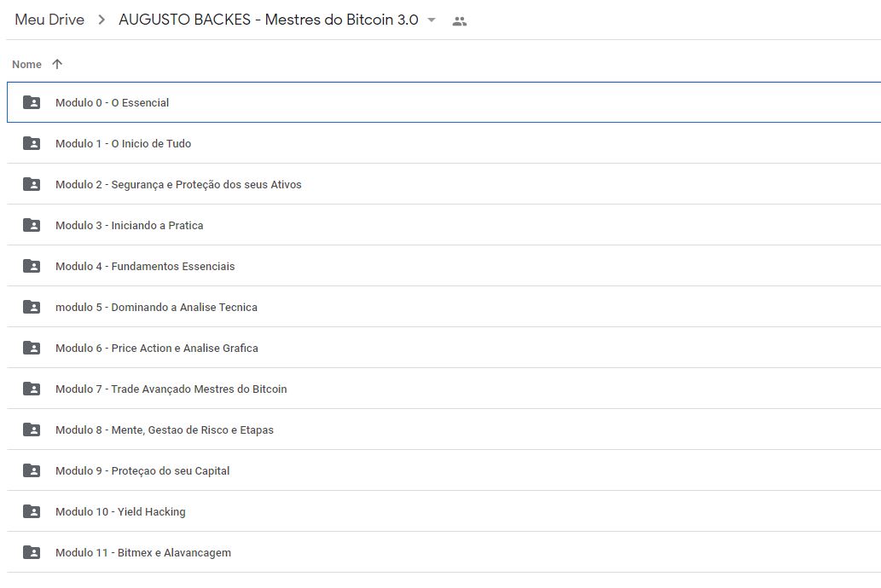Click folder icon for Modulo 10 - Yield Hacking
This screenshot has height=588, width=881.
[x=32, y=511]
